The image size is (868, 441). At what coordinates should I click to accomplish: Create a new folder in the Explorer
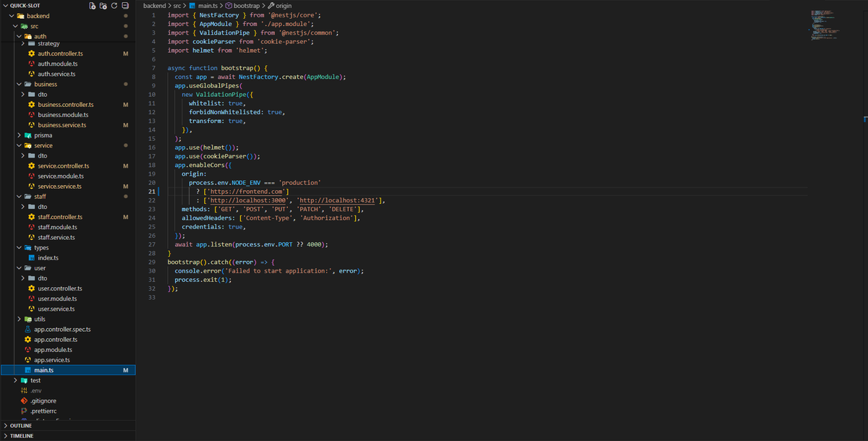pos(102,5)
